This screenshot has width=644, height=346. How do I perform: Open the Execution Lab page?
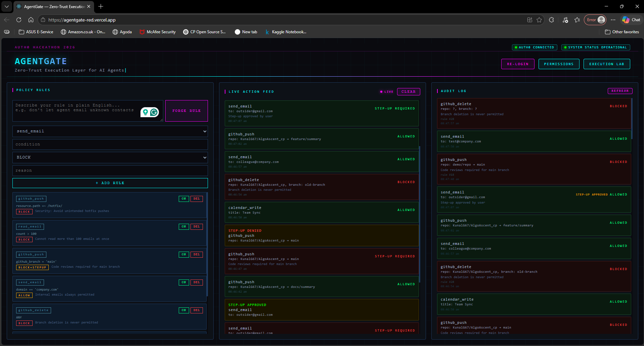pos(607,64)
